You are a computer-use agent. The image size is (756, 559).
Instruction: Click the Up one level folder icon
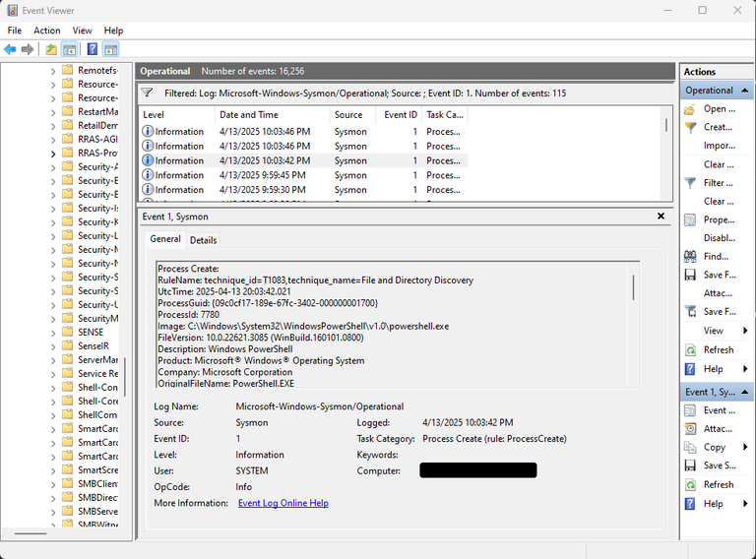pyautogui.click(x=51, y=49)
